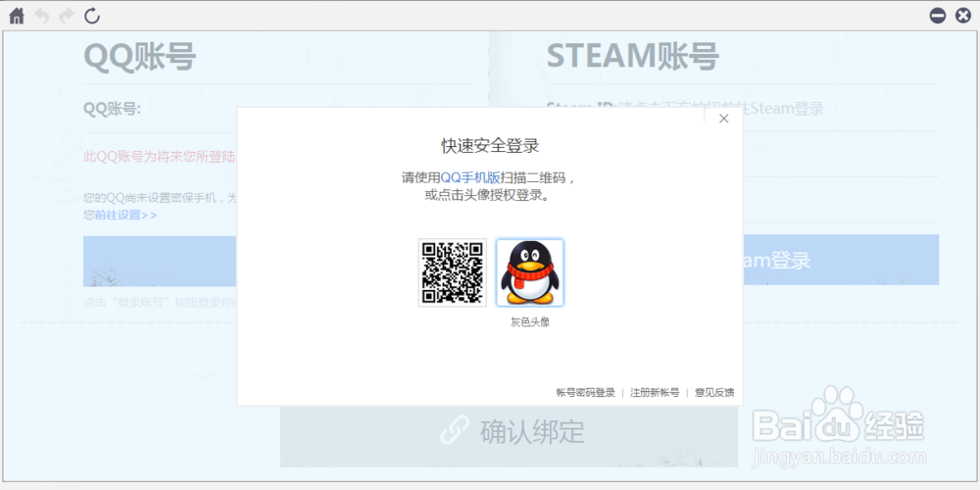Click the 快速安全登录 title
Image resolution: width=980 pixels, height=490 pixels.
click(490, 146)
